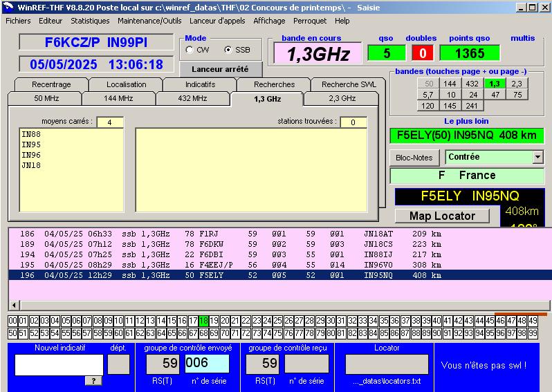
Task: Click the F5ELY(50) IN95NQ 408 km field
Action: point(467,136)
